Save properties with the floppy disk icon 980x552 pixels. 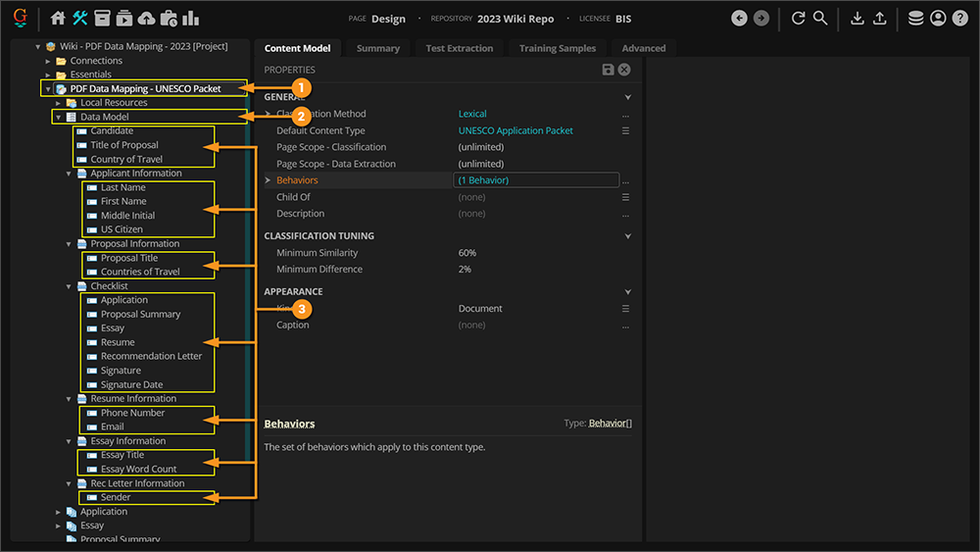click(608, 70)
